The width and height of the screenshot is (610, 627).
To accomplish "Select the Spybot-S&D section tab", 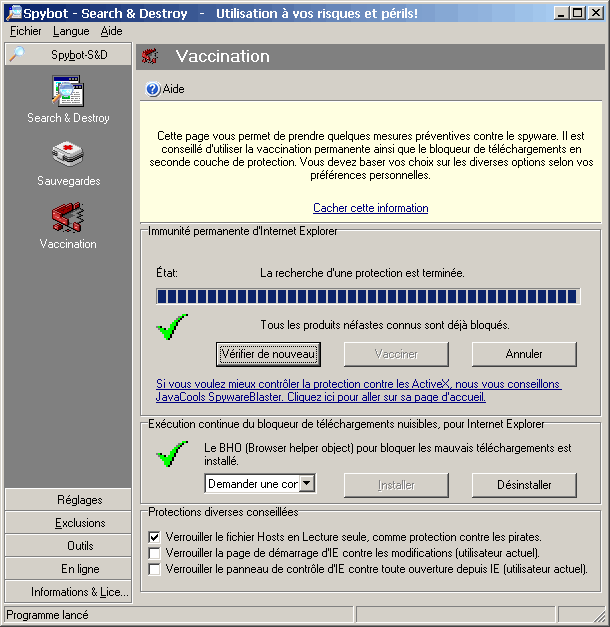I will coord(68,54).
